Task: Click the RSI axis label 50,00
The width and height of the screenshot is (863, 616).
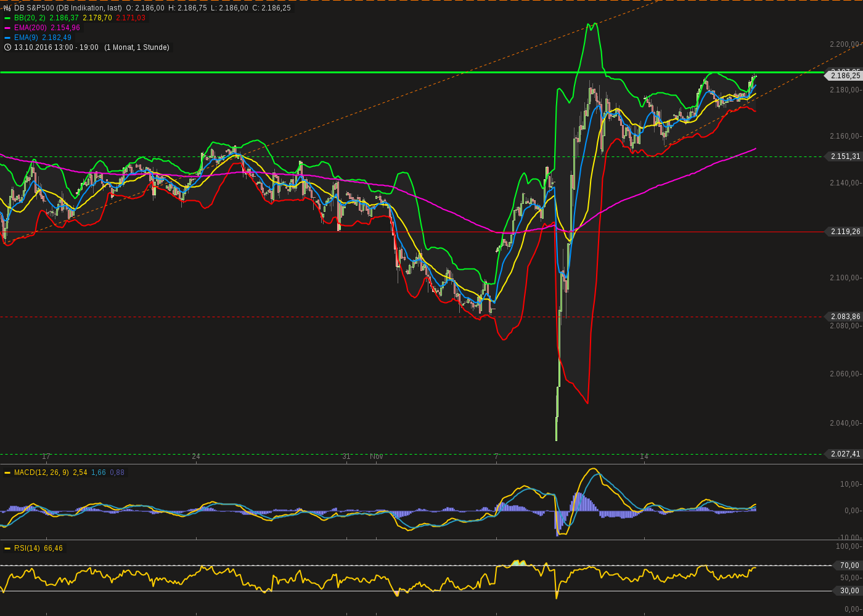Action: (850, 578)
